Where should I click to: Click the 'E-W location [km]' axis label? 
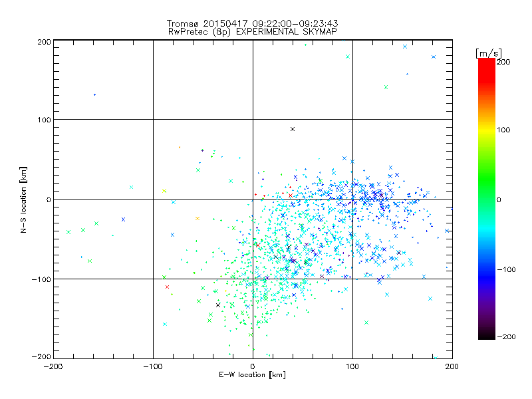pyautogui.click(x=252, y=374)
